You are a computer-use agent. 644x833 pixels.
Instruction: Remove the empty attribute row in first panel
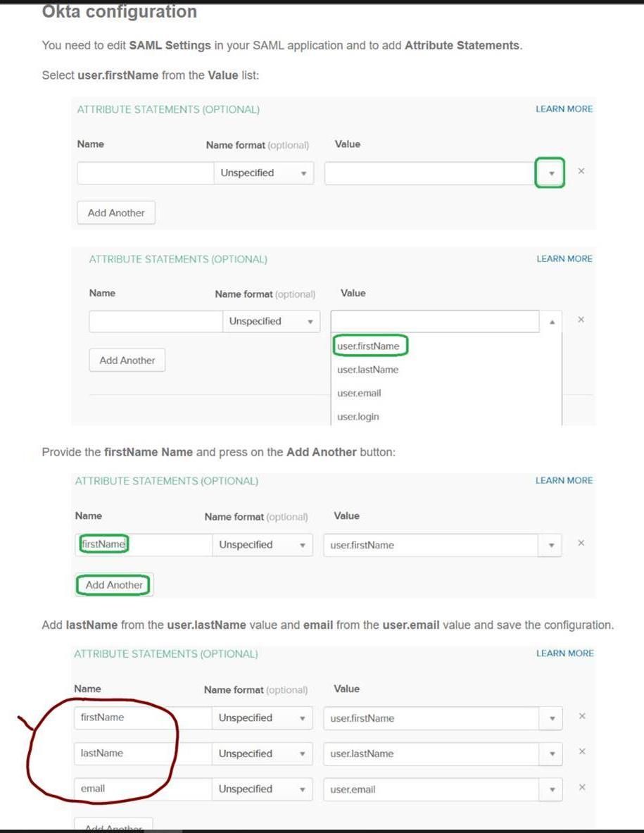click(x=581, y=171)
